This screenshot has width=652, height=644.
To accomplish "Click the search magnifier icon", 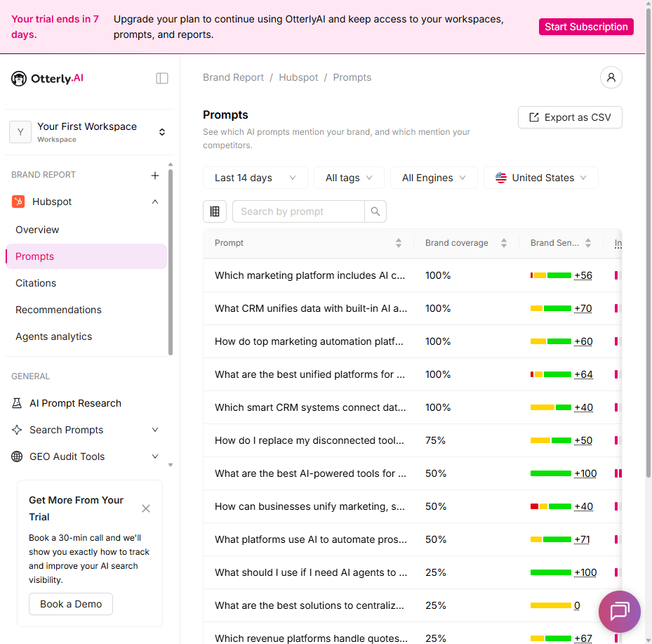I will pyautogui.click(x=375, y=211).
